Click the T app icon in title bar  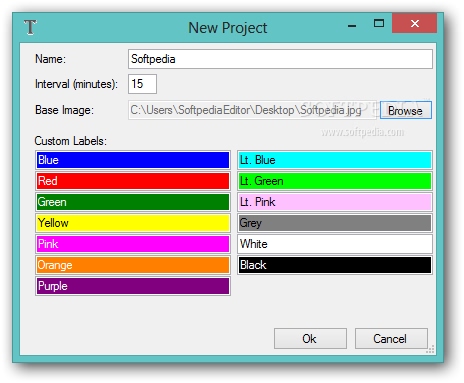(30, 27)
